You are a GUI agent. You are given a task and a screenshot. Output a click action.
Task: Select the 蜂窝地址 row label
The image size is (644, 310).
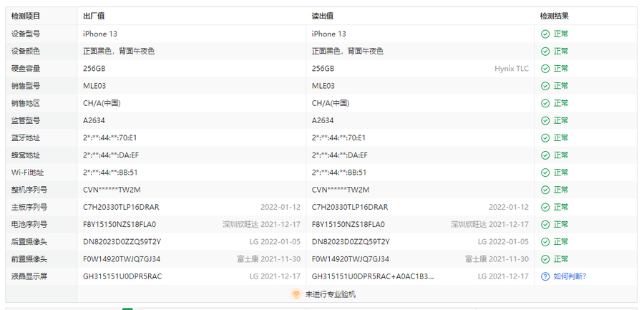tap(26, 155)
